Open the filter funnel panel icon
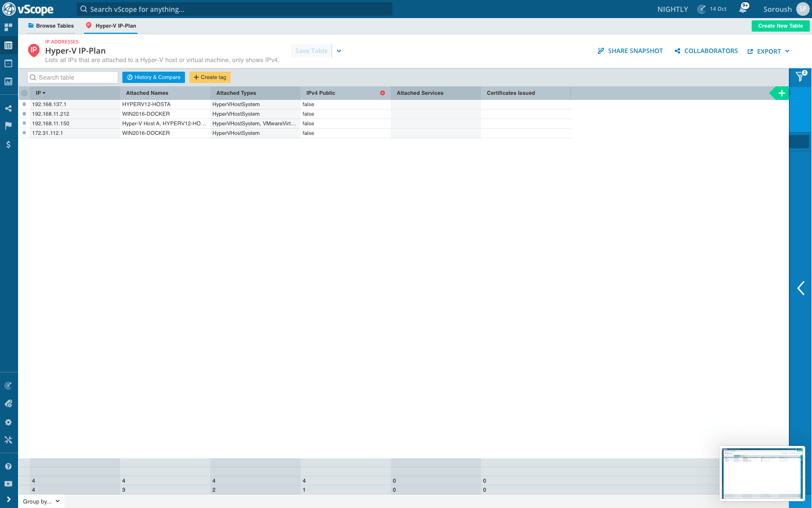Viewport: 812px width, 508px height. 801,76
